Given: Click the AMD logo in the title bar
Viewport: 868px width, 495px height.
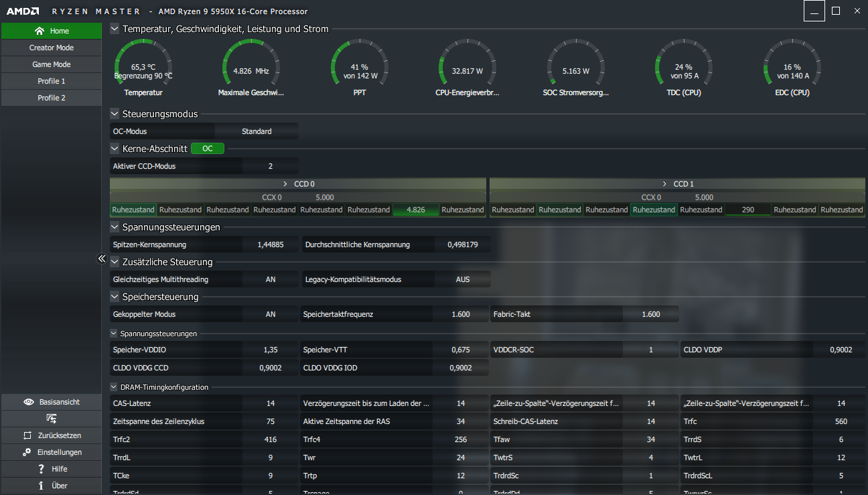Looking at the screenshot, I should coord(22,11).
